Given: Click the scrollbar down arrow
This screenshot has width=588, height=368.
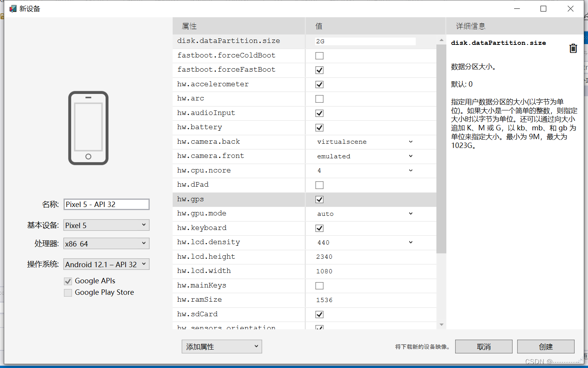Looking at the screenshot, I should (441, 325).
